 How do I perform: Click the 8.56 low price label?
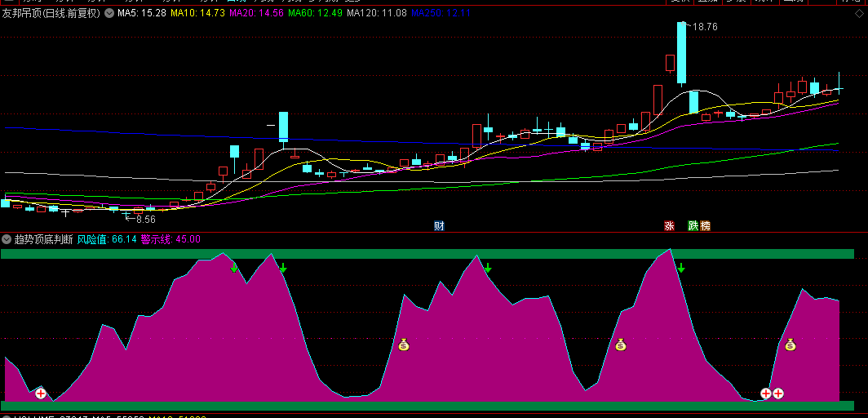tap(144, 220)
